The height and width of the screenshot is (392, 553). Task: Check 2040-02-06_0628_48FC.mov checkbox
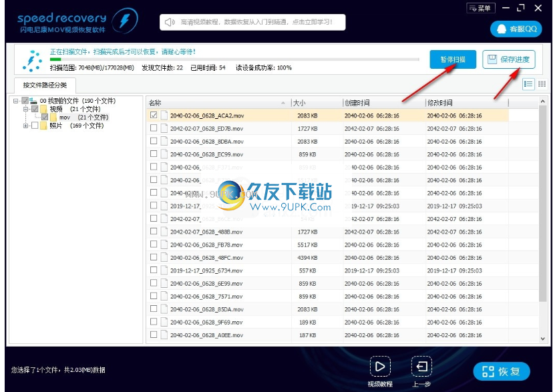coord(154,257)
